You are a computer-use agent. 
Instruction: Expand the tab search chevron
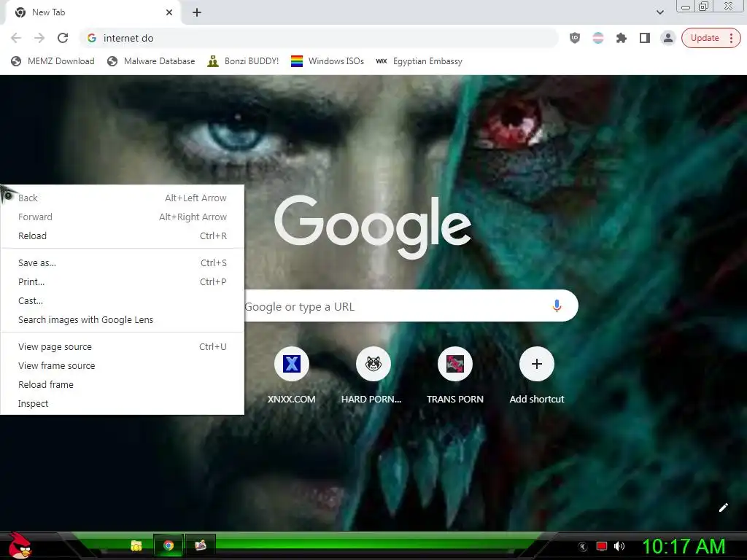click(x=660, y=12)
